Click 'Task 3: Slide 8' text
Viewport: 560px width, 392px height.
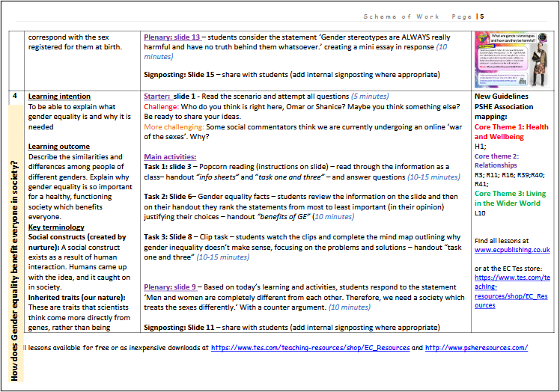coord(168,237)
